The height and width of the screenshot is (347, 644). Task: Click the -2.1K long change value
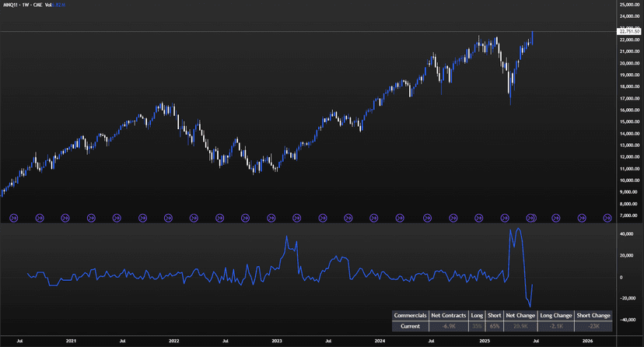pos(555,326)
